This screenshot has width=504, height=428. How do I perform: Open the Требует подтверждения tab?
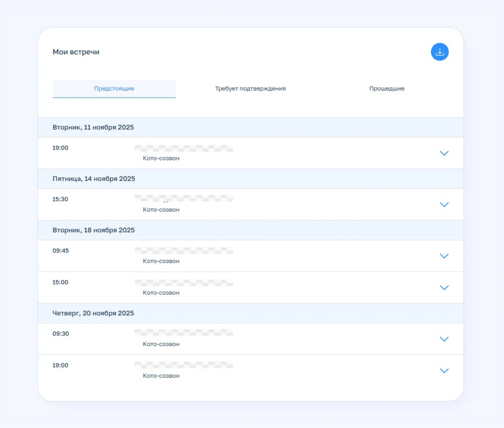tap(250, 89)
